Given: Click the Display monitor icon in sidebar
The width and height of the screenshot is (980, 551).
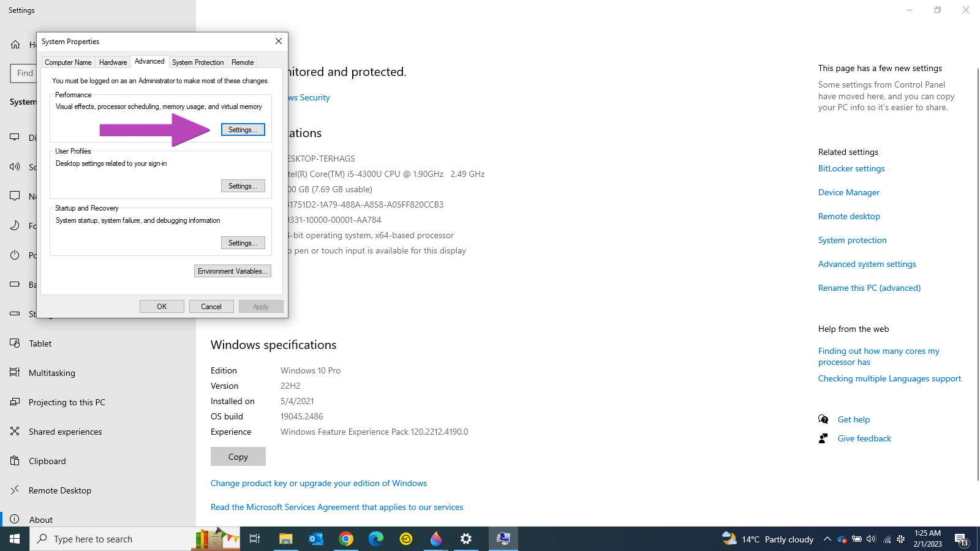Looking at the screenshot, I should pos(15,137).
